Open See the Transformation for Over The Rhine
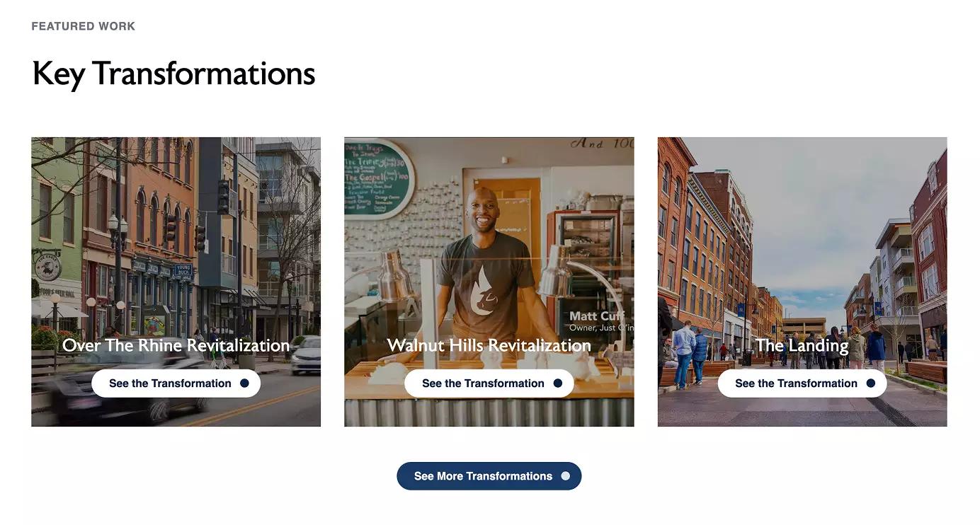This screenshot has width=980, height=525. 176,383
